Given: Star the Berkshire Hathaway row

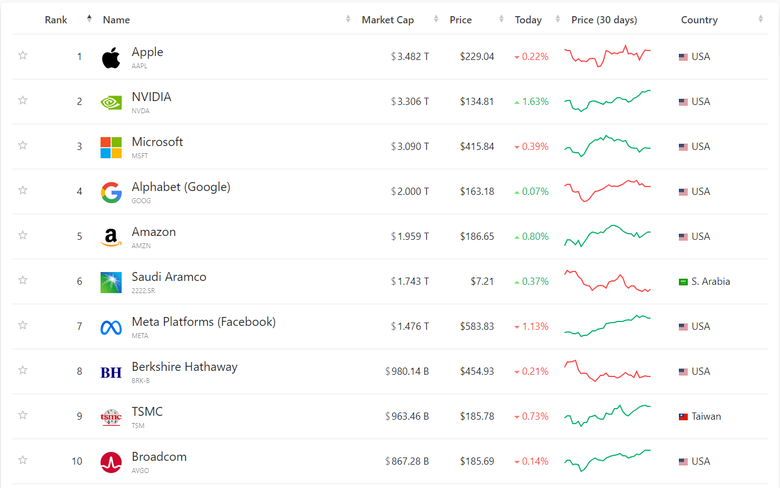Looking at the screenshot, I should [x=23, y=370].
